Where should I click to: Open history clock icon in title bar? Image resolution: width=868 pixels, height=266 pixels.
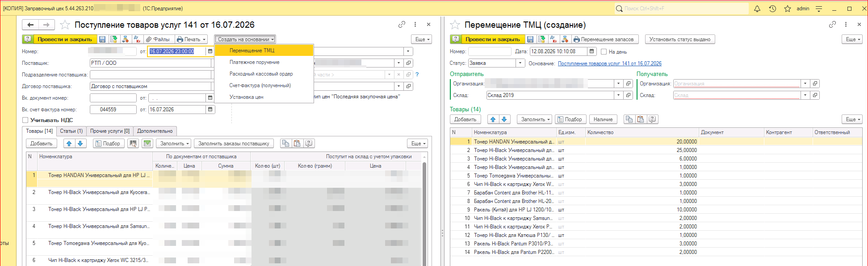pos(772,8)
